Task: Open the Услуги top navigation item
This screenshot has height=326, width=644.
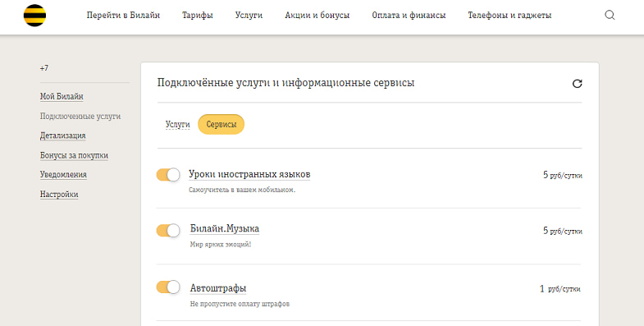Action: (249, 16)
